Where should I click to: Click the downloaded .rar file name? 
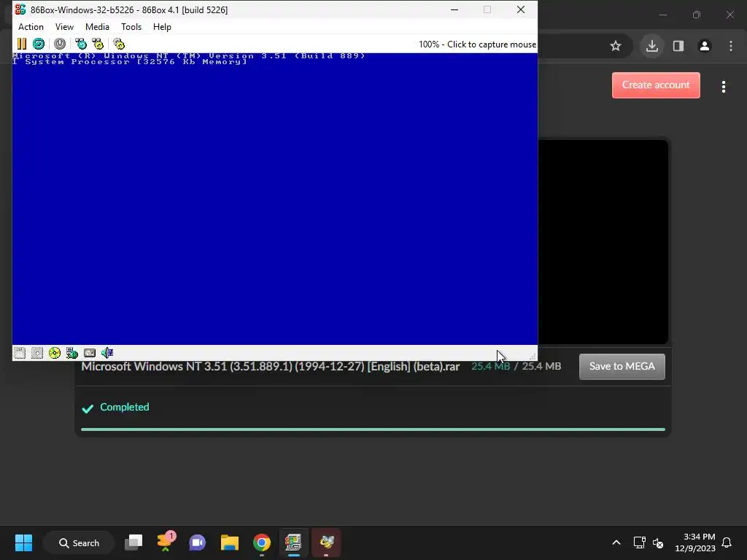coord(270,367)
